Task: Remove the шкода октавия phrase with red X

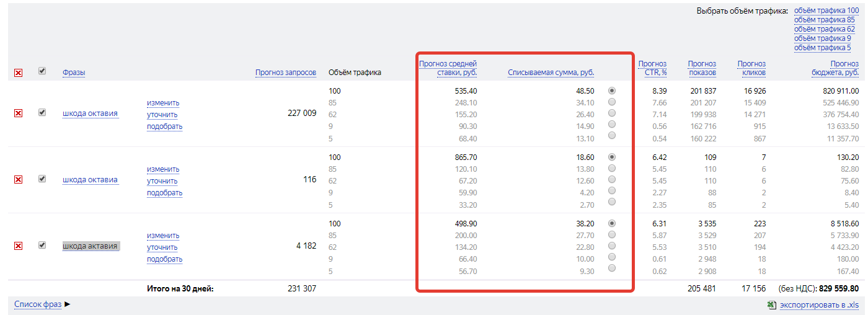Action: coord(18,113)
